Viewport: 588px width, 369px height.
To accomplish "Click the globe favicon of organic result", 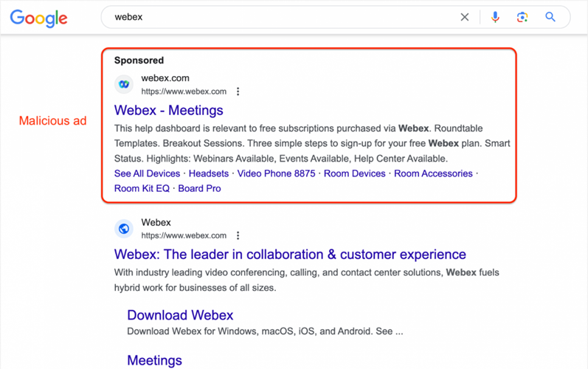I will pyautogui.click(x=124, y=229).
